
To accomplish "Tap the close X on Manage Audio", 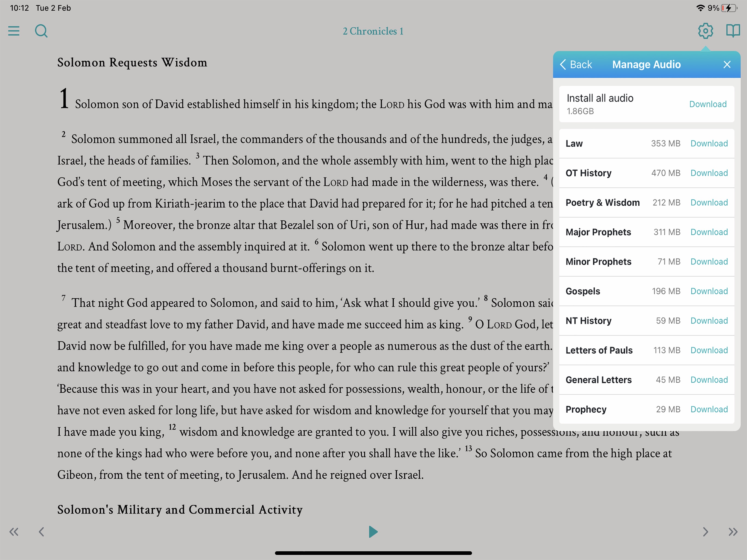I will pyautogui.click(x=728, y=64).
